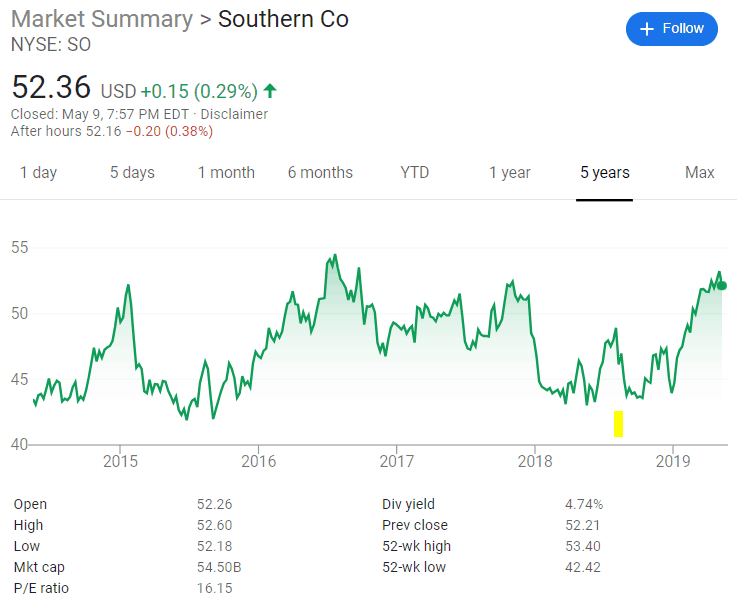Click the P/E ratio value 16.15
The width and height of the screenshot is (737, 603).
tap(214, 588)
